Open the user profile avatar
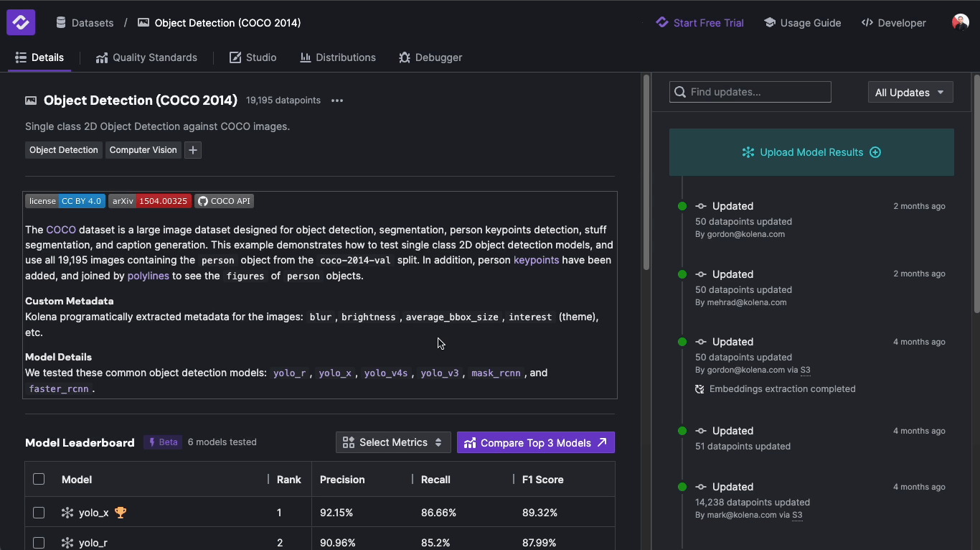Viewport: 980px width, 550px height. click(x=960, y=22)
